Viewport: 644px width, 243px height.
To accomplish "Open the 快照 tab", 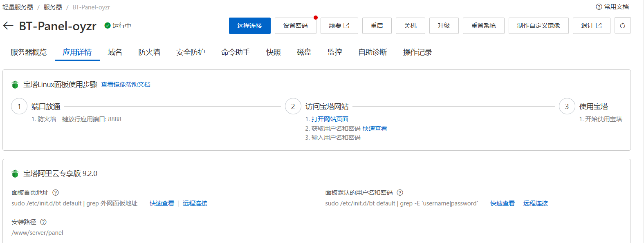I will (274, 52).
